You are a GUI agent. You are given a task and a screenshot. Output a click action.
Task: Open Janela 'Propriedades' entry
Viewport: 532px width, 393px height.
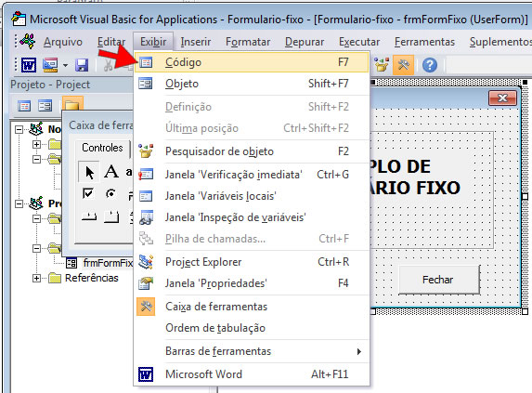pyautogui.click(x=252, y=283)
